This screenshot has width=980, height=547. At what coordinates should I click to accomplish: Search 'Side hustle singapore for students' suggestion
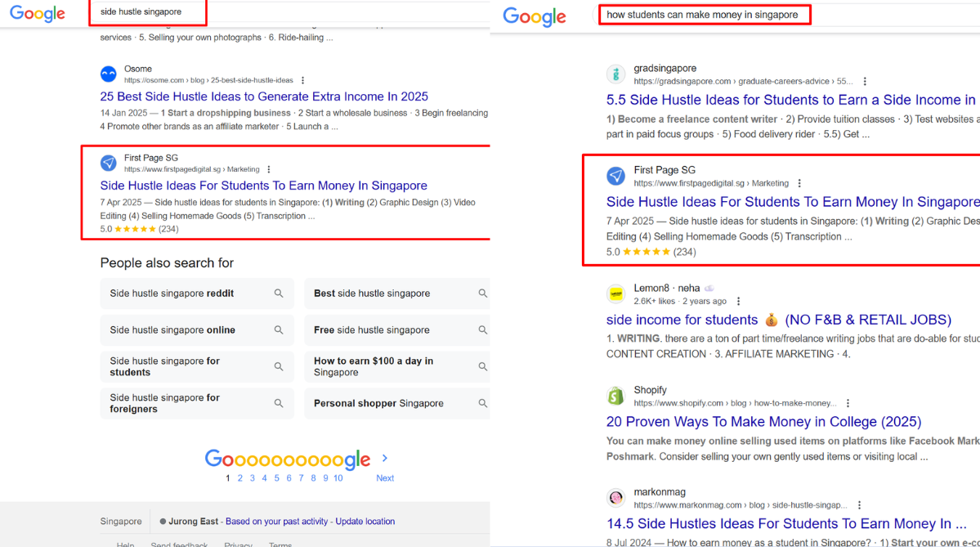point(196,366)
